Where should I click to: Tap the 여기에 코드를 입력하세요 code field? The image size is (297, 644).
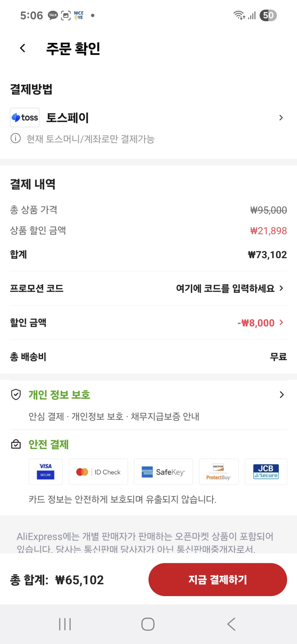click(225, 288)
